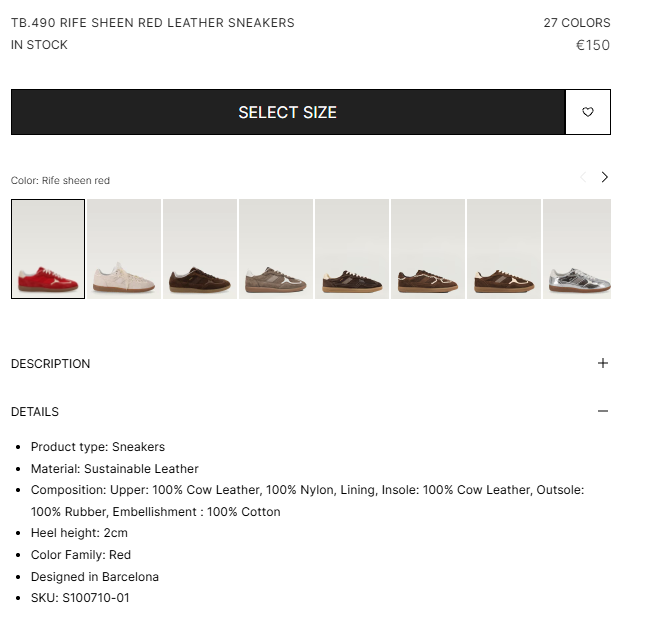The width and height of the screenshot is (656, 622).
Task: Click the next colors arrow
Action: pyautogui.click(x=604, y=177)
